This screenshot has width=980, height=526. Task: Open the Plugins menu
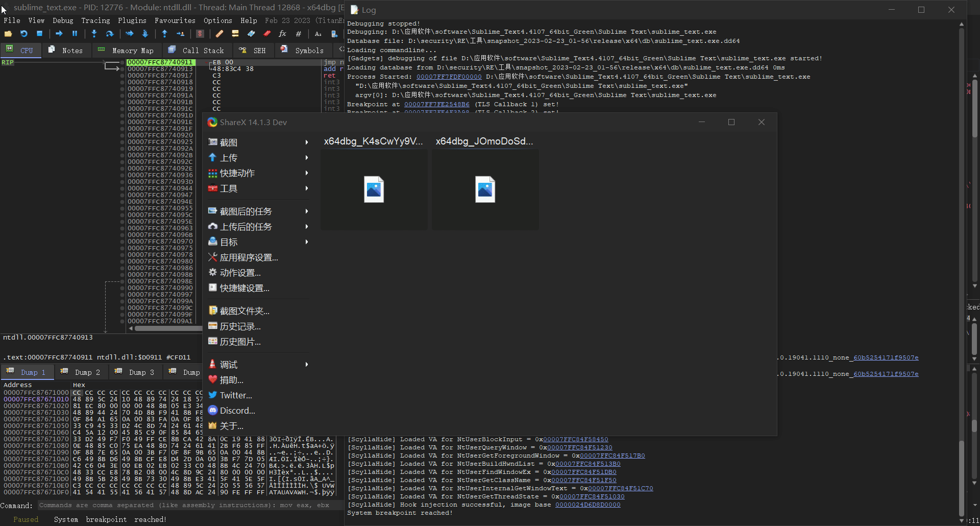tap(132, 20)
